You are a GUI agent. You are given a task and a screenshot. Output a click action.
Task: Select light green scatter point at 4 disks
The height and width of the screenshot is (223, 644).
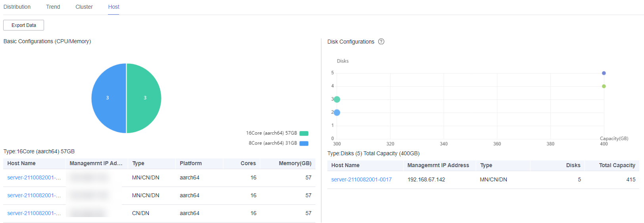click(604, 86)
